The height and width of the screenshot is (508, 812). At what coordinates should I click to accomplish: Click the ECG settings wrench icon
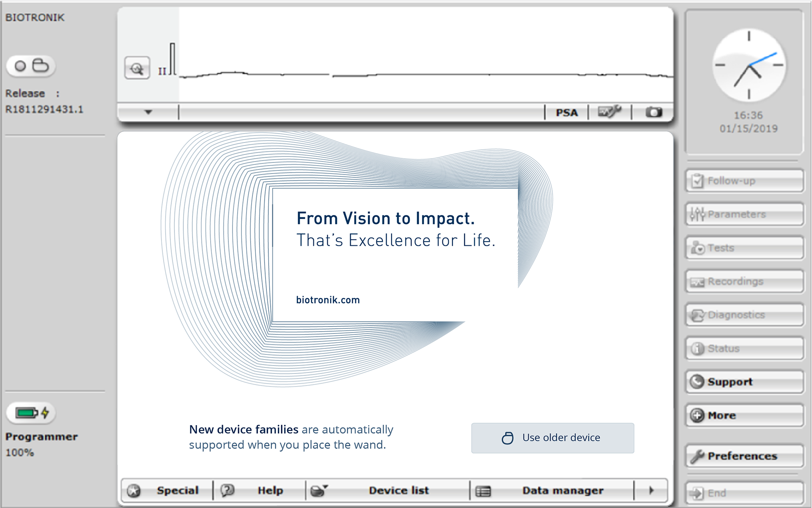[x=609, y=112]
